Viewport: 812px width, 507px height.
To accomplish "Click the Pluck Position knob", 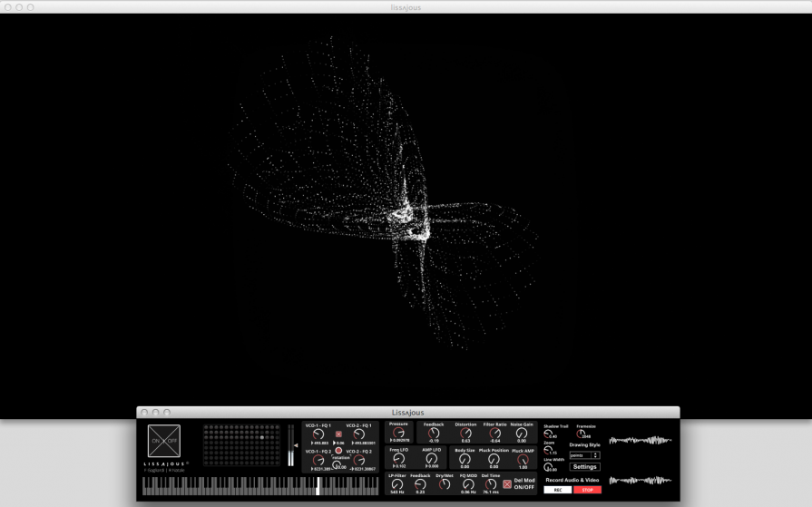I will point(494,459).
